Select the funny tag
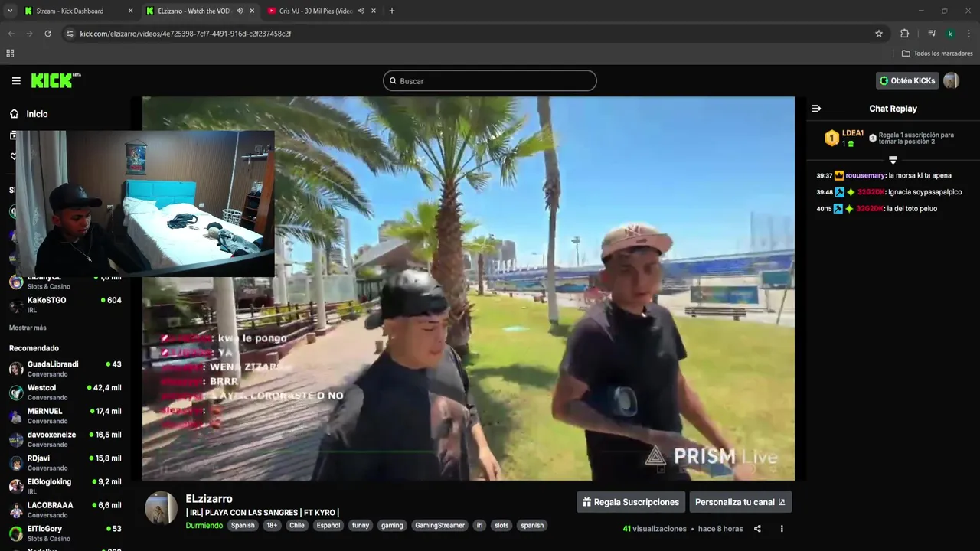Image resolution: width=980 pixels, height=551 pixels. click(361, 526)
